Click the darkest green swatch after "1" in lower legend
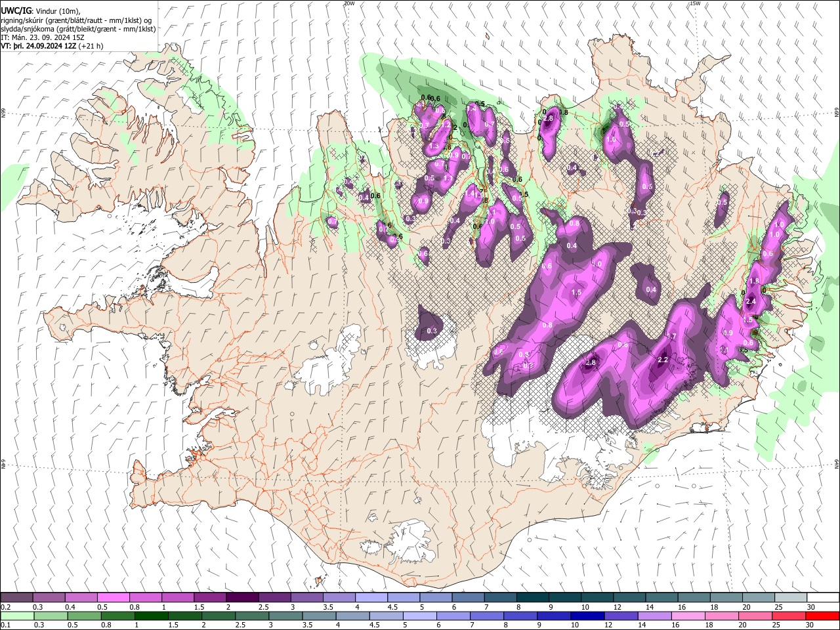Image resolution: width=840 pixels, height=630 pixels. click(152, 616)
